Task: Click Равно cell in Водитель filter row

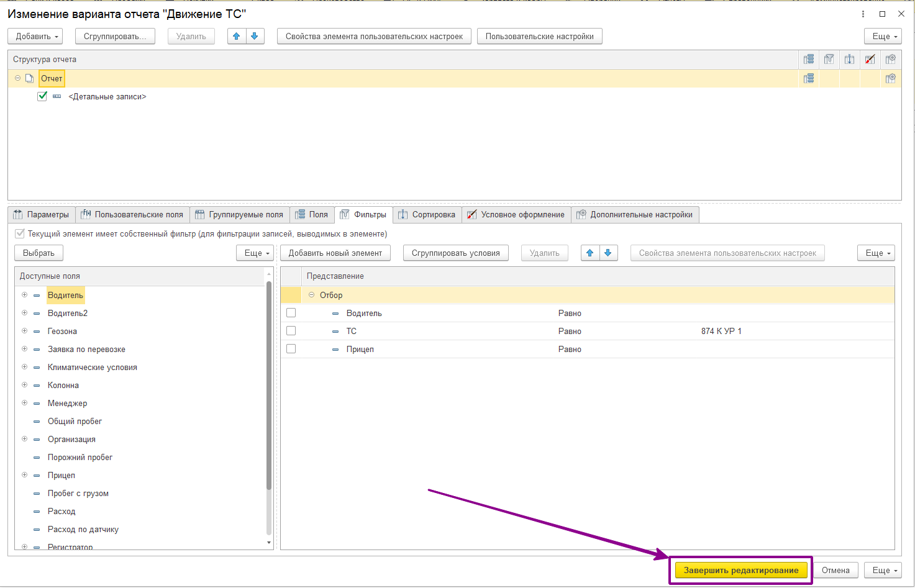Action: click(570, 313)
